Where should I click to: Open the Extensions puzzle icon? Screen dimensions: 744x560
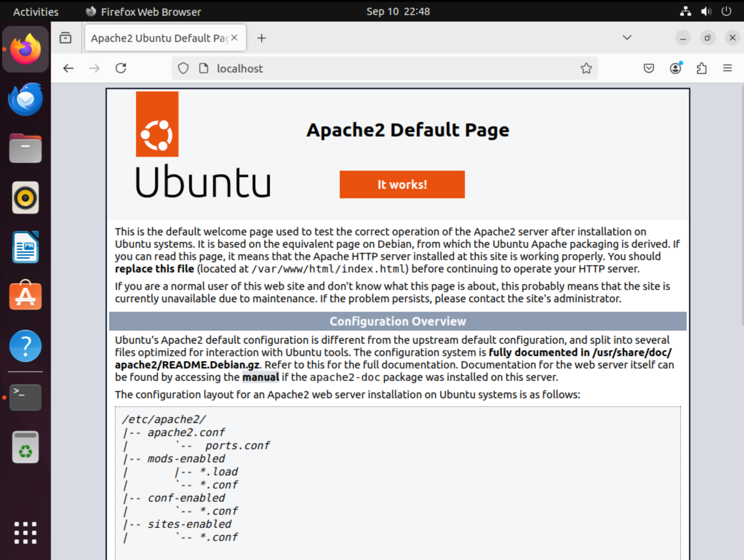point(701,68)
